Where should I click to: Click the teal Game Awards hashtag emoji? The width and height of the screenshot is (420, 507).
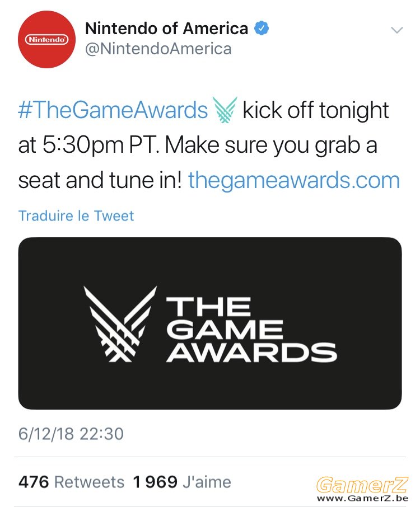[x=225, y=110]
